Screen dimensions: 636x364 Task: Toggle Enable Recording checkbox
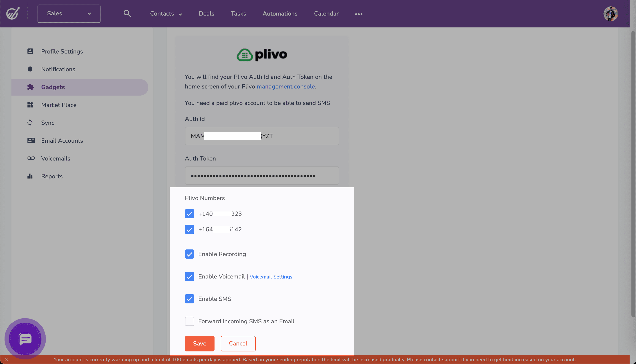point(190,254)
